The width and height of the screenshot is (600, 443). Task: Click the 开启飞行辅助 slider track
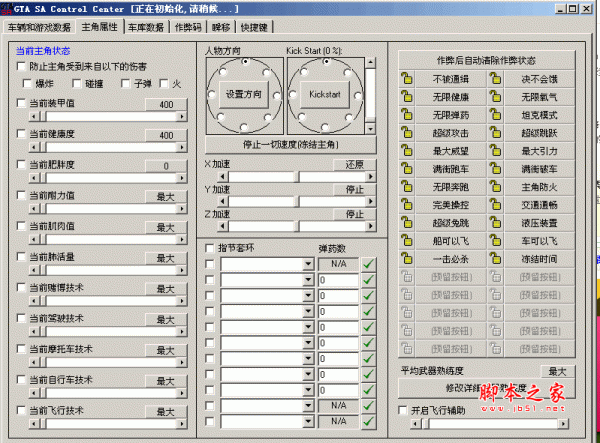tap(489, 423)
